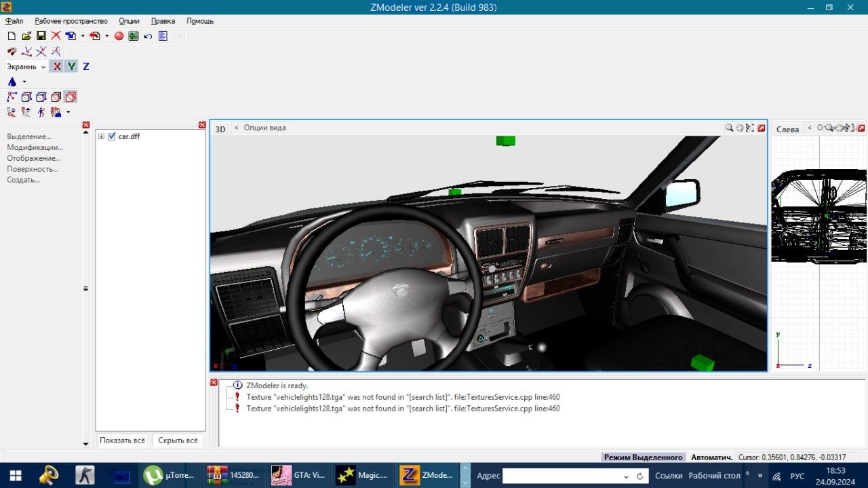Screen dimensions: 868x488
Task: Open Опции вида in the 3D viewport
Action: [x=264, y=128]
